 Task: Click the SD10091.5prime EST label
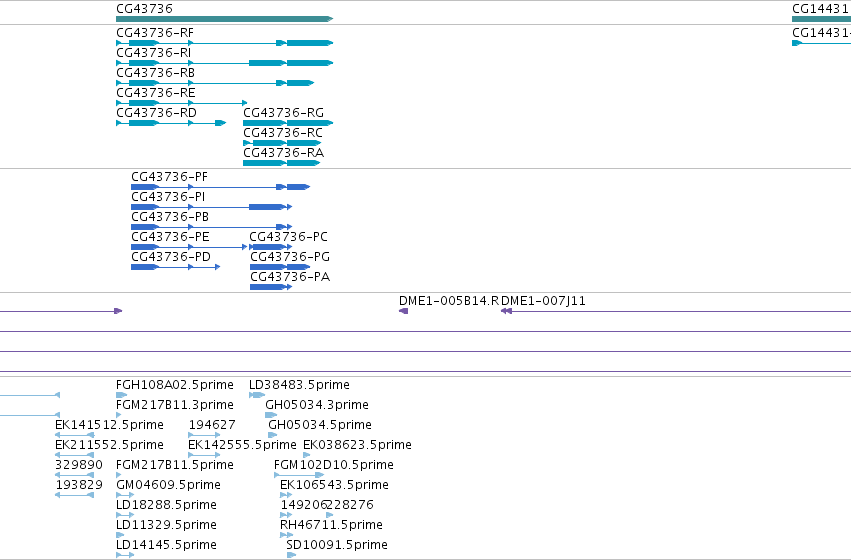337,546
